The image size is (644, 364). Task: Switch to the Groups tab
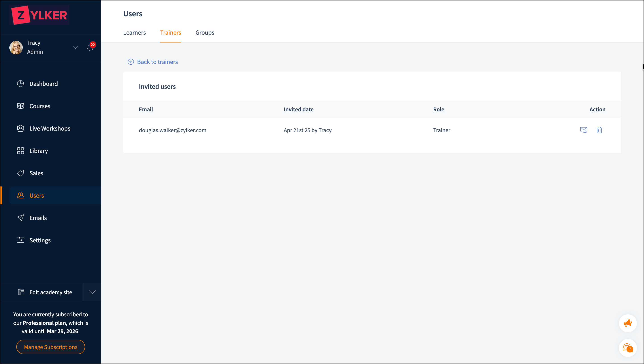[x=205, y=33]
